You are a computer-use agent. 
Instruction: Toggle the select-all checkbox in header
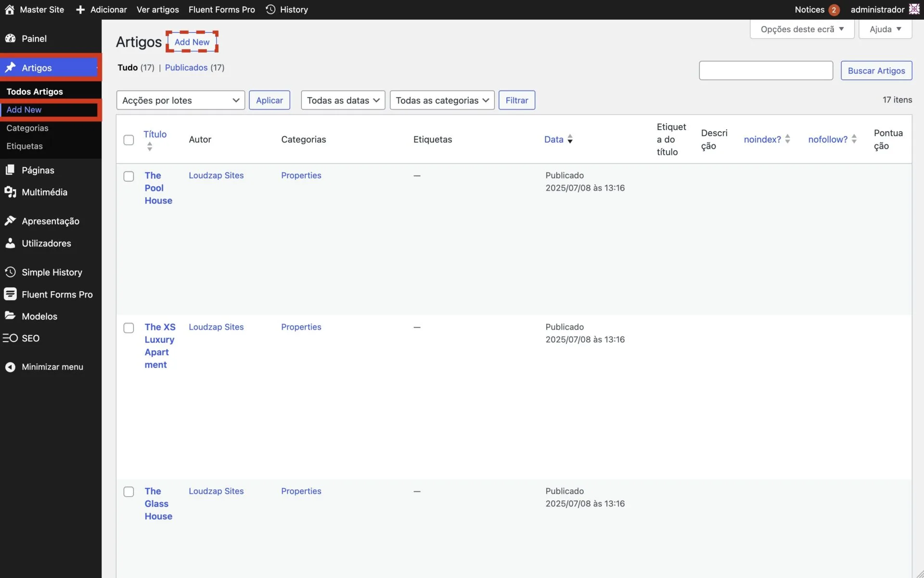click(x=128, y=140)
